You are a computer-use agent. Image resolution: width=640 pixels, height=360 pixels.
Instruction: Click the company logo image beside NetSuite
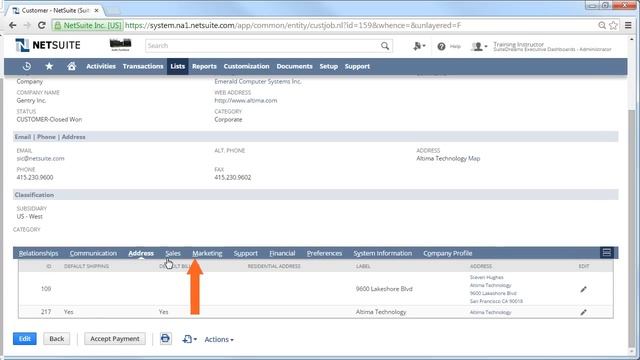pyautogui.click(x=120, y=45)
